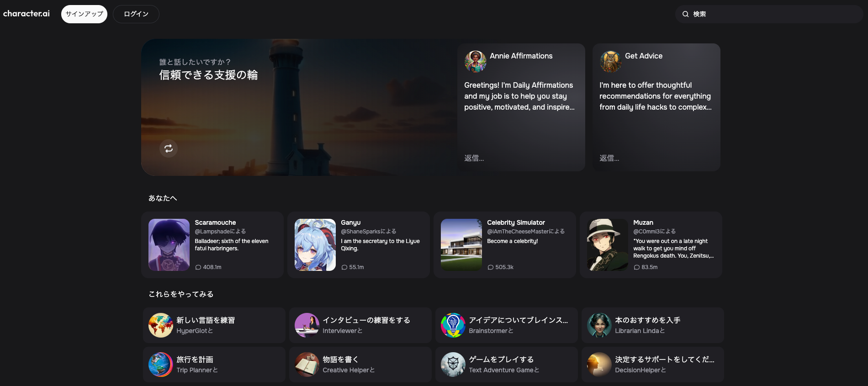Select 新しい言語を練習 suggestion
Viewport: 868px width, 386px height.
pyautogui.click(x=214, y=325)
